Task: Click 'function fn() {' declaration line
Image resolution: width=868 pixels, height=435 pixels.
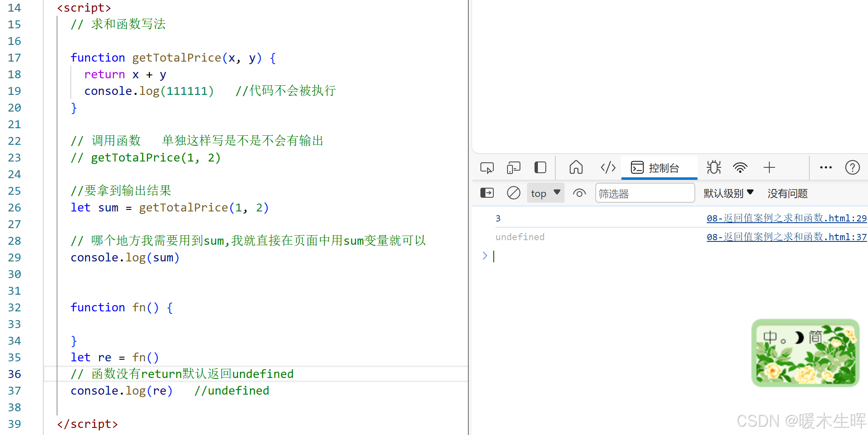Action: pyautogui.click(x=122, y=308)
